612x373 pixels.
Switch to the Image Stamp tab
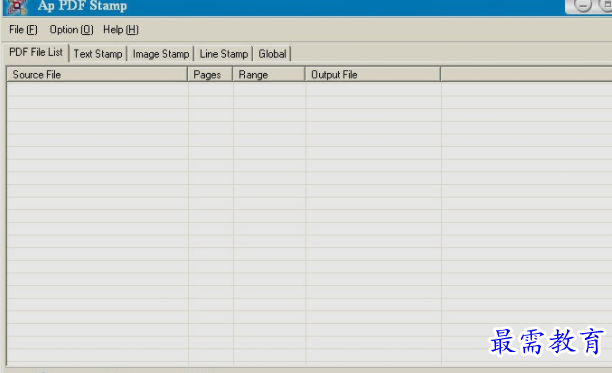point(161,54)
